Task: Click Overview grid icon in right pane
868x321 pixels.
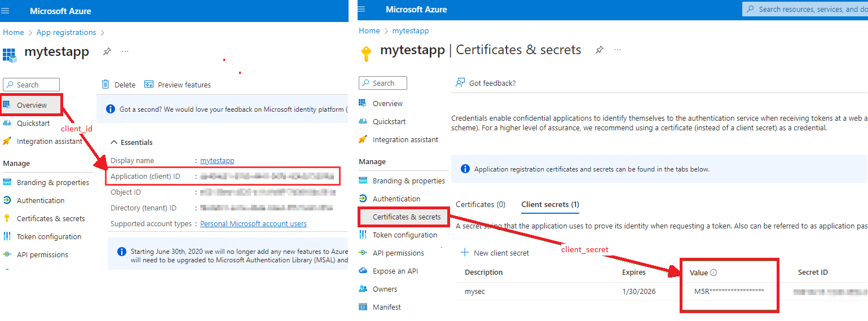Action: click(x=363, y=103)
